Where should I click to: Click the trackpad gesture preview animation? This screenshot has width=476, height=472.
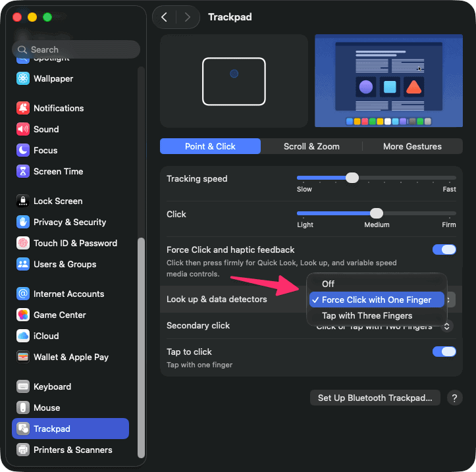click(x=234, y=81)
